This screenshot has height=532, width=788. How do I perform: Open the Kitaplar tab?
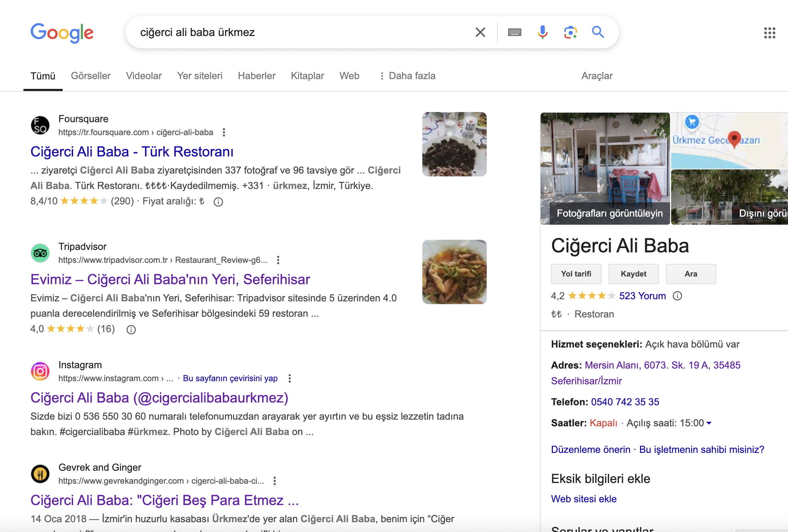pyautogui.click(x=307, y=76)
